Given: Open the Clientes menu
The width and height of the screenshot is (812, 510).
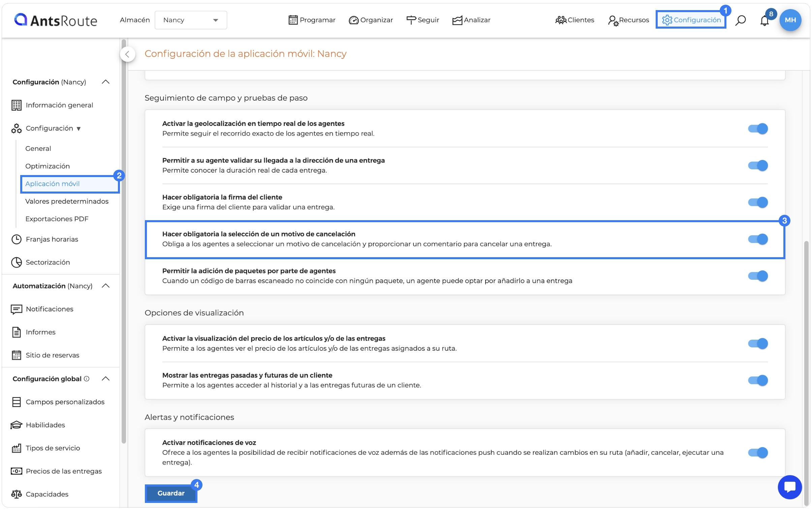Looking at the screenshot, I should [x=574, y=20].
